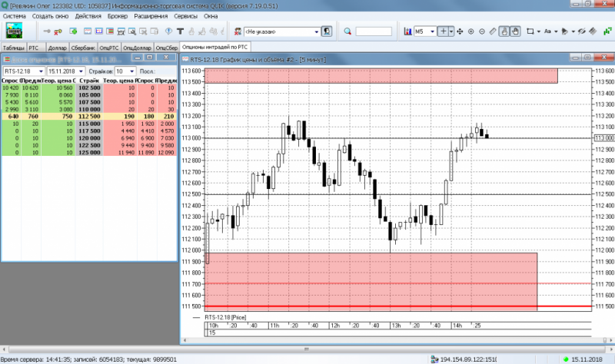Viewport: 615px width, 364px height.
Task: Open the Действия menu
Action: (88, 16)
